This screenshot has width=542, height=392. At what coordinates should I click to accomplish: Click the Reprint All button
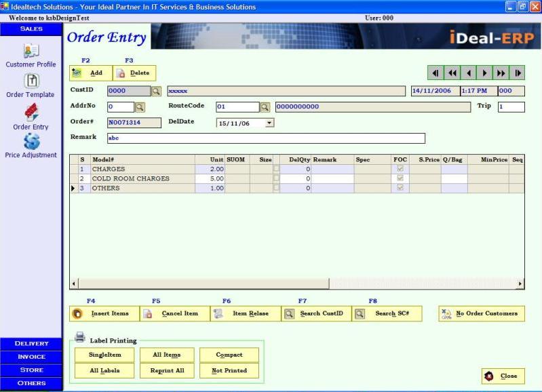(x=167, y=370)
